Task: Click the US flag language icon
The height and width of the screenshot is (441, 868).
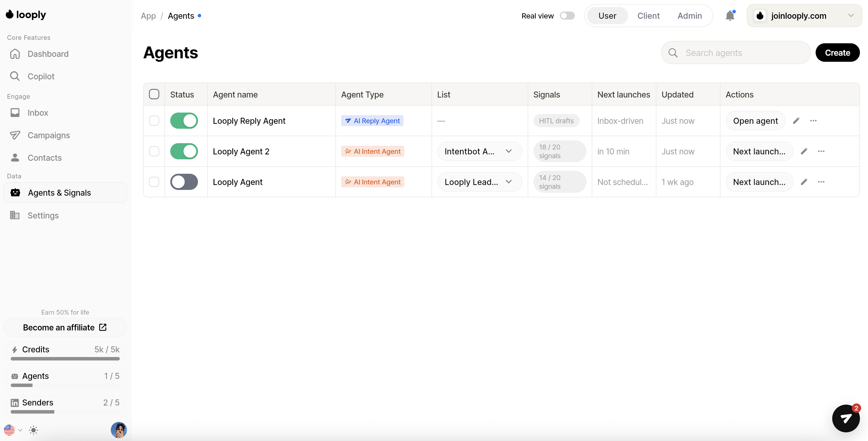Action: [9, 430]
